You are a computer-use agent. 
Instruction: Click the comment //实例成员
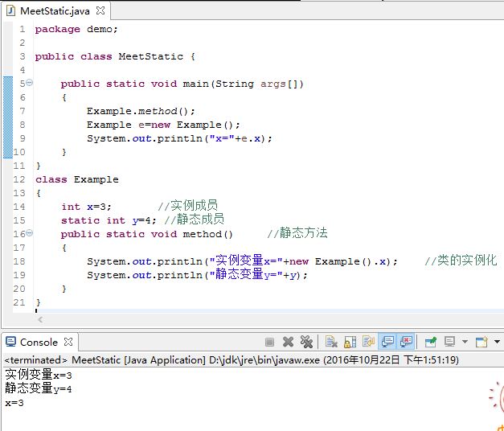pos(188,205)
